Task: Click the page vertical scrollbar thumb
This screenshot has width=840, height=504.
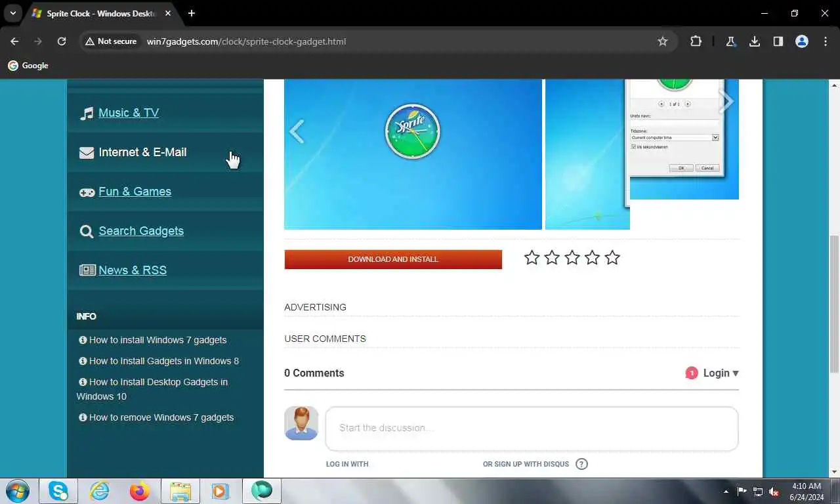Action: 834,304
